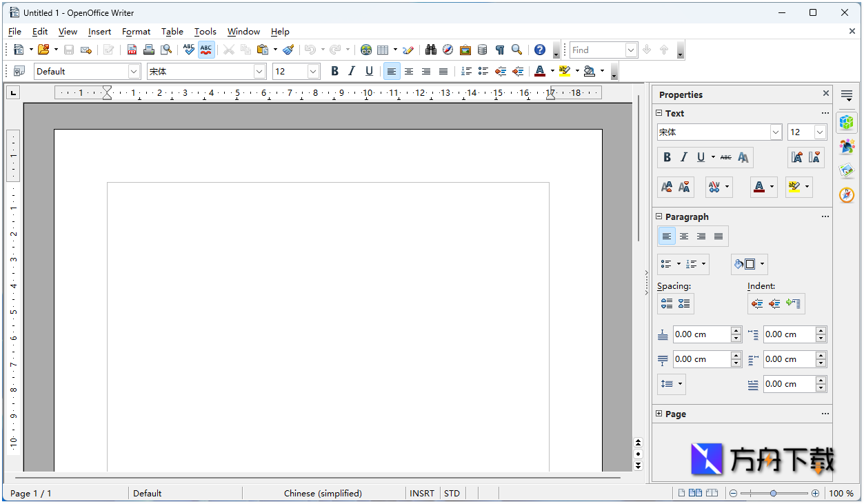Click Increase Indent in formatting toolbar
The height and width of the screenshot is (504, 864).
coord(518,71)
